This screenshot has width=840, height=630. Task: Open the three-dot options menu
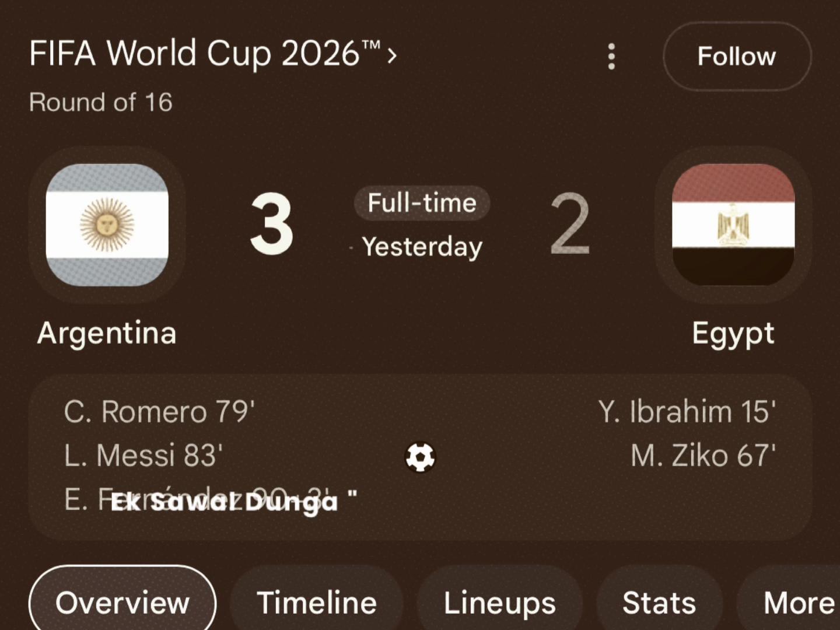(611, 57)
